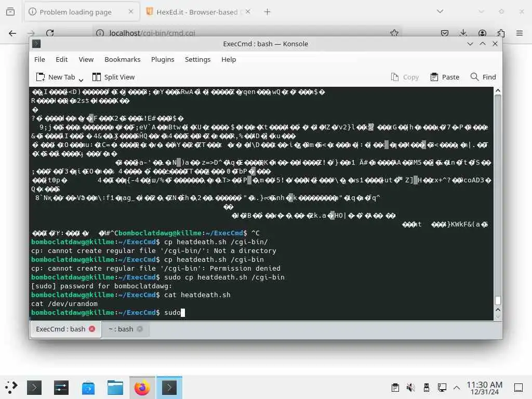
Task: Open Firefox View icon
Action: coord(10,12)
